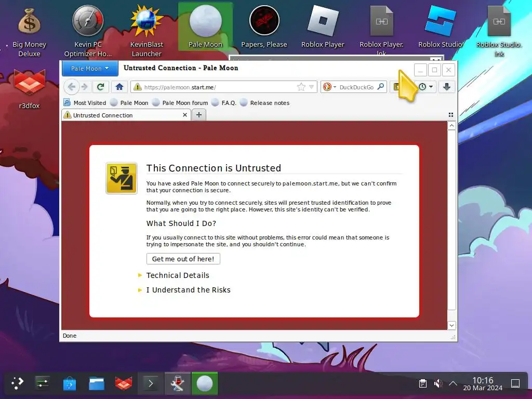Open Discover store from the taskbar
The width and height of the screenshot is (532, 399).
click(70, 383)
